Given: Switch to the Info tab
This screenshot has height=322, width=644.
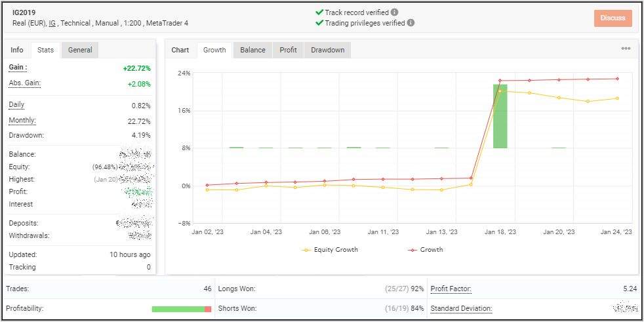Looking at the screenshot, I should click(17, 50).
